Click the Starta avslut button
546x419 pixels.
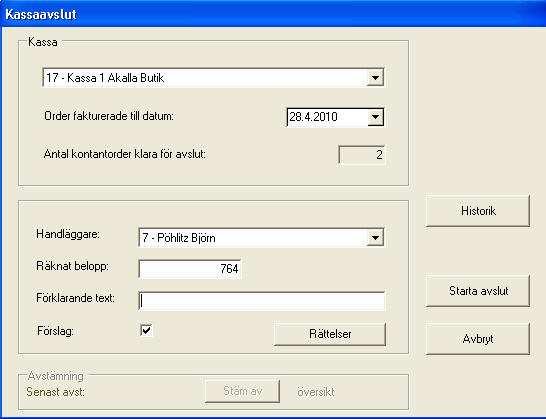[x=478, y=291]
